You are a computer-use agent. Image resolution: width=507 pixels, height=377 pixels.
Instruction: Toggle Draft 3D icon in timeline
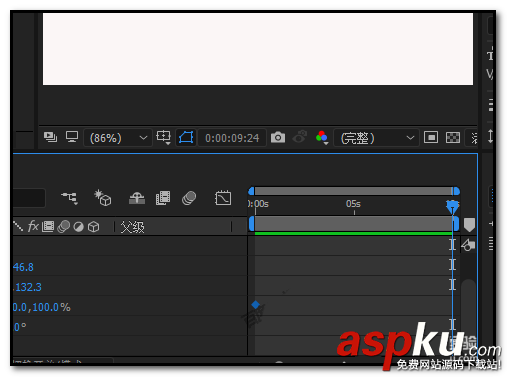[103, 198]
